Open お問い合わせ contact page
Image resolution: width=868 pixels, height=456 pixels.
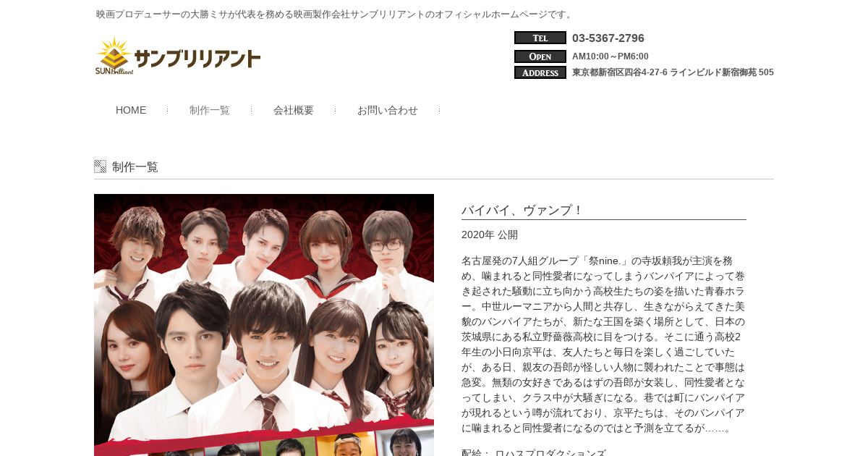point(388,110)
